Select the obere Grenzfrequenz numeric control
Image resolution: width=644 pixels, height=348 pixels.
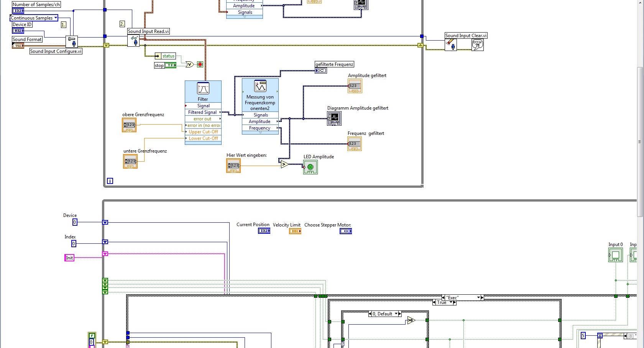click(129, 125)
